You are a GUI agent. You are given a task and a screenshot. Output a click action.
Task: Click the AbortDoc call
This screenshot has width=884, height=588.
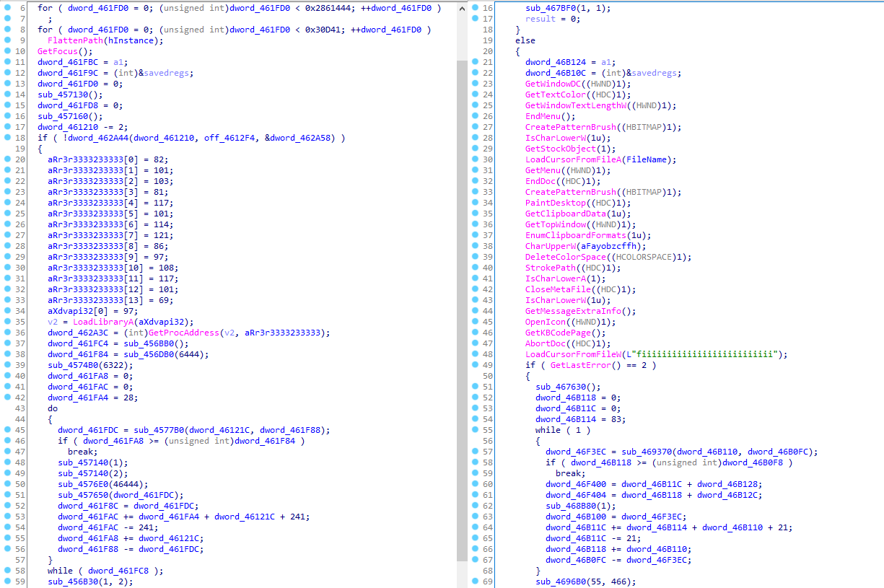pyautogui.click(x=546, y=343)
